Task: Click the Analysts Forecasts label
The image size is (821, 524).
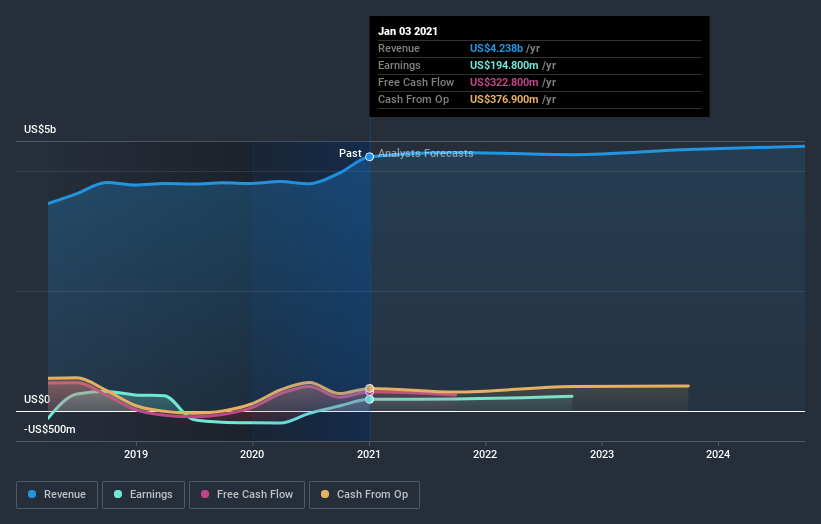Action: [x=426, y=153]
